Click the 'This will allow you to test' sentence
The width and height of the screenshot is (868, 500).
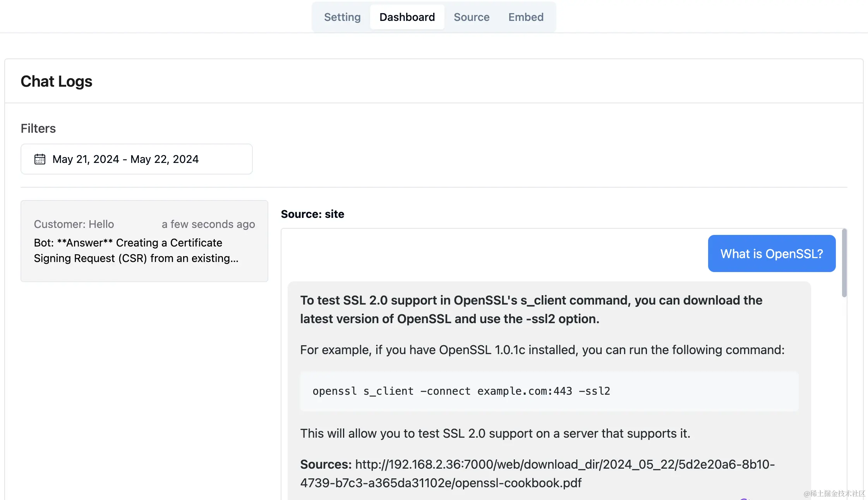pyautogui.click(x=495, y=433)
